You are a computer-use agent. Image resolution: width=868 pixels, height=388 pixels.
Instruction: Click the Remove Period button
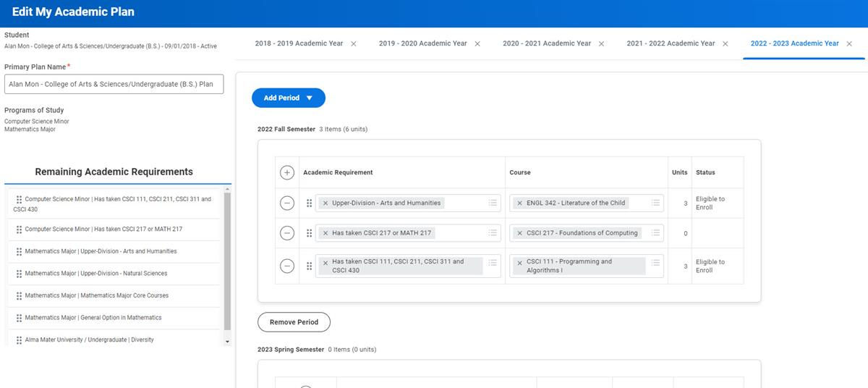(294, 322)
